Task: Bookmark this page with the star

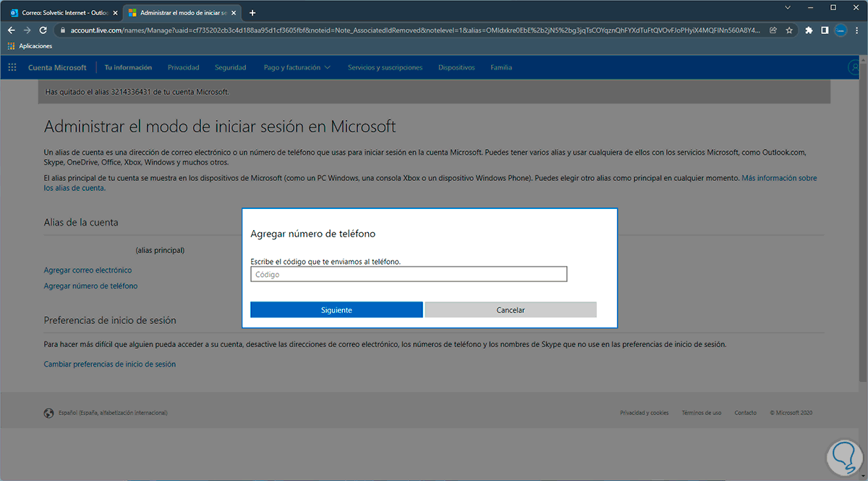Action: tap(789, 30)
